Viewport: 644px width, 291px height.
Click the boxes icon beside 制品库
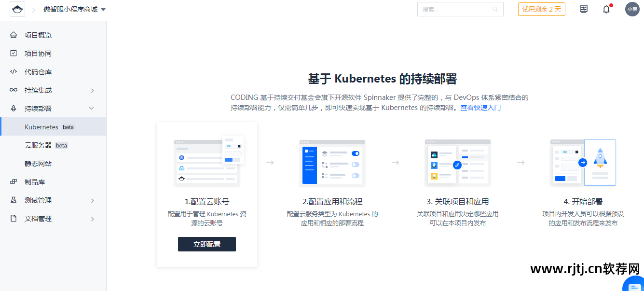(x=14, y=181)
